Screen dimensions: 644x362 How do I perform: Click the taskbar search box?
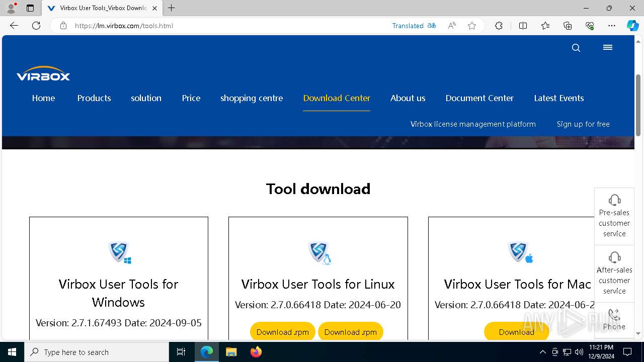point(97,352)
